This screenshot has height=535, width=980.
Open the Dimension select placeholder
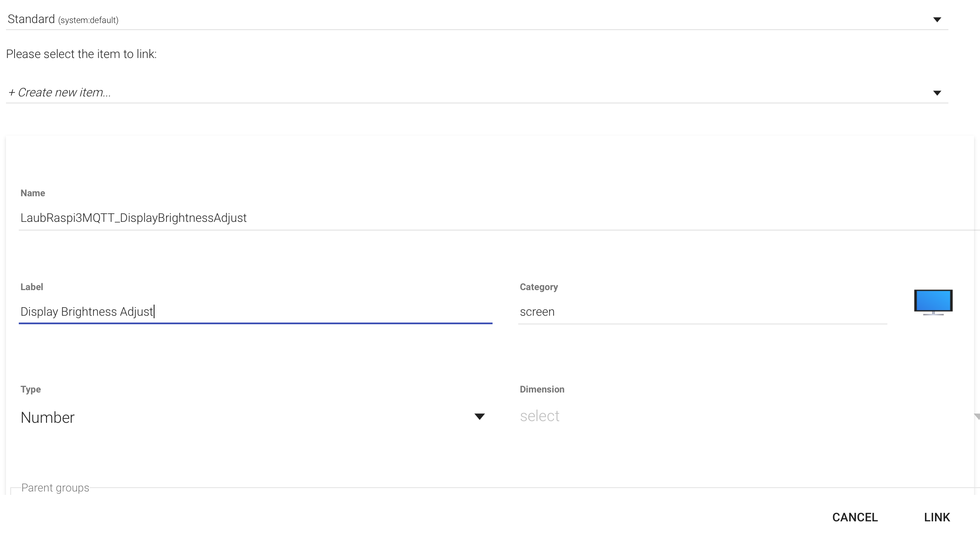[x=540, y=416]
